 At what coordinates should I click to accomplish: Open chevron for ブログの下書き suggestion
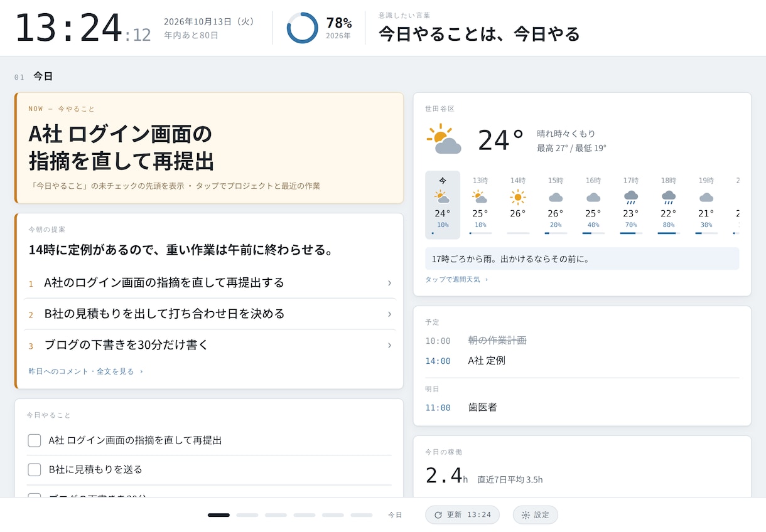tap(389, 345)
